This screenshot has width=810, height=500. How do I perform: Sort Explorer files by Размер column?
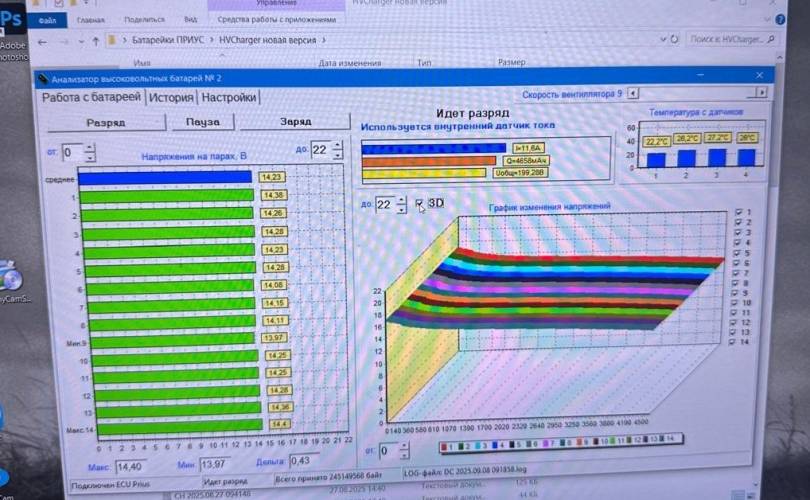pyautogui.click(x=512, y=62)
